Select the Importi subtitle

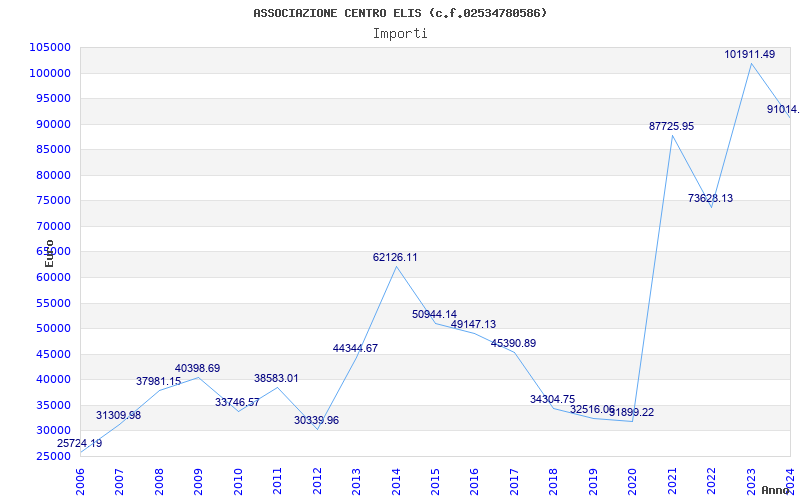(400, 34)
